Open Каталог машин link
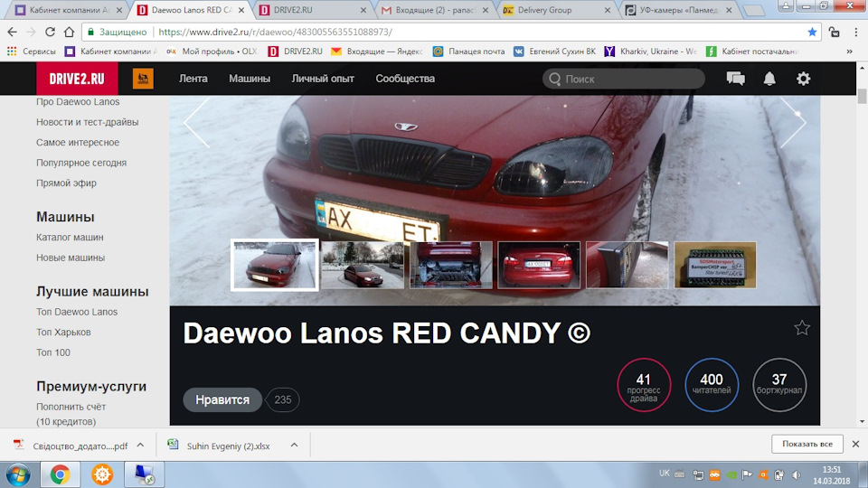Screen dimensions: 868x488 coord(70,237)
